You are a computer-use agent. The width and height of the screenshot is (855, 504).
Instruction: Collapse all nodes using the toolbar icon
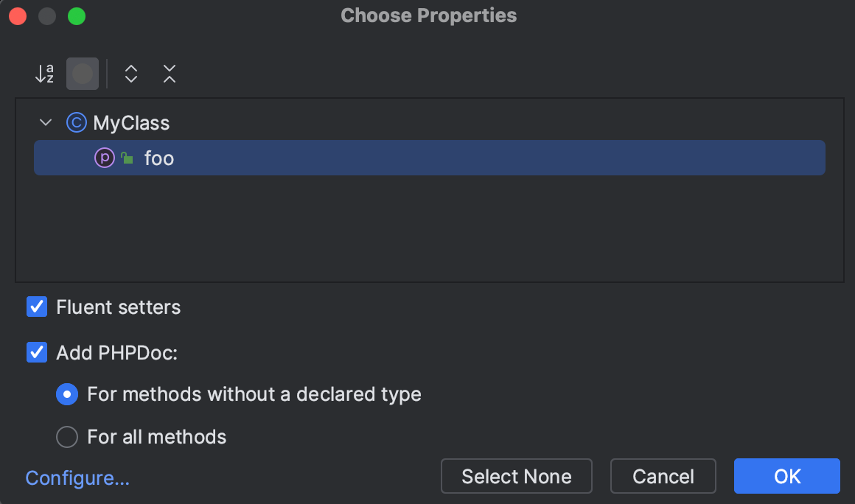coord(169,74)
